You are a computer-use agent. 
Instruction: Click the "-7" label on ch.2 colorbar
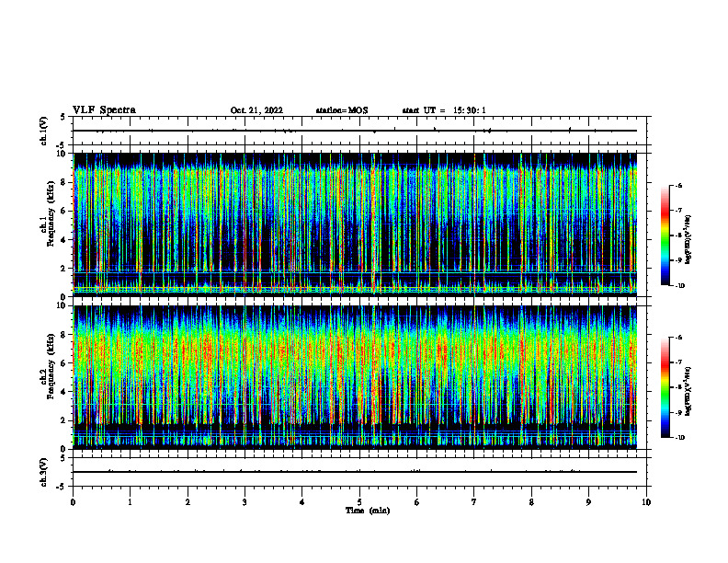[678, 362]
